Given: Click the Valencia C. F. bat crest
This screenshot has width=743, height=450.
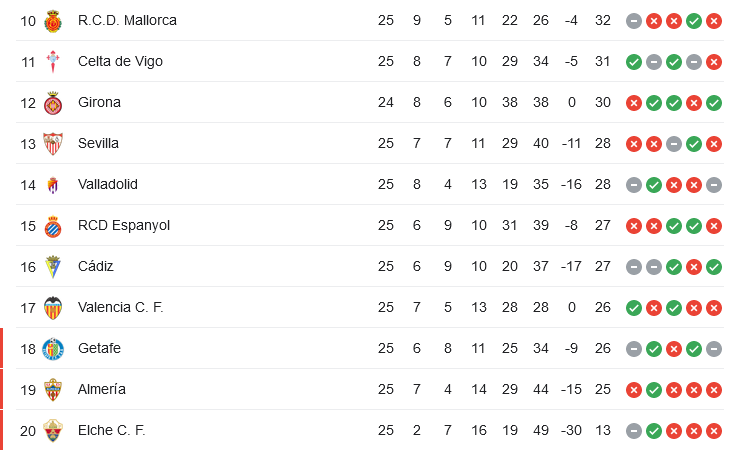Looking at the screenshot, I should [x=53, y=308].
